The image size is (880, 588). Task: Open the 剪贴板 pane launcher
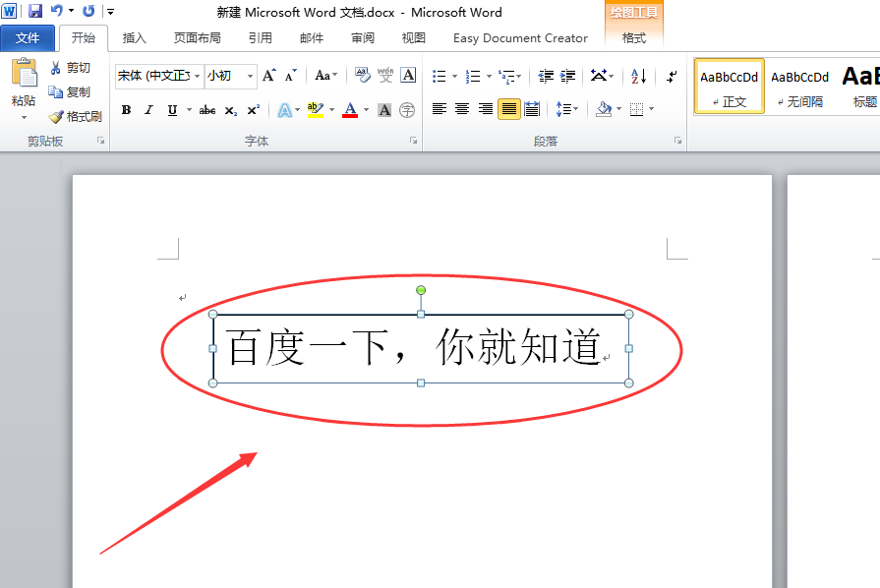tap(101, 141)
